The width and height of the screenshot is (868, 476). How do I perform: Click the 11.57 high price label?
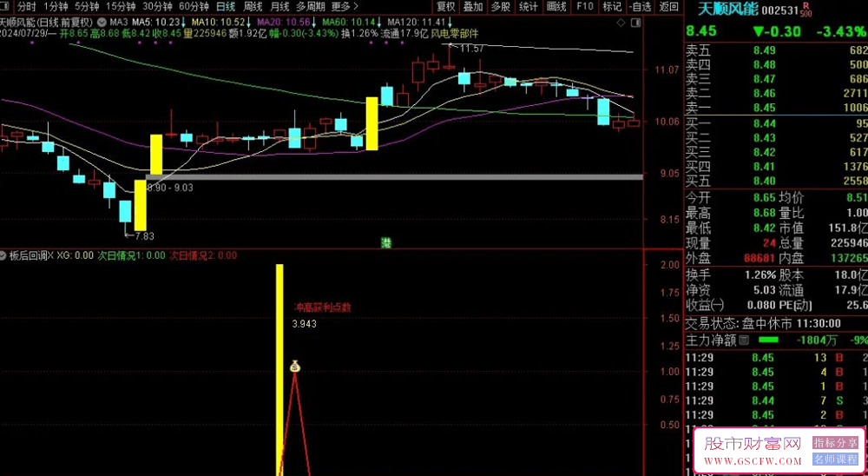(x=471, y=50)
